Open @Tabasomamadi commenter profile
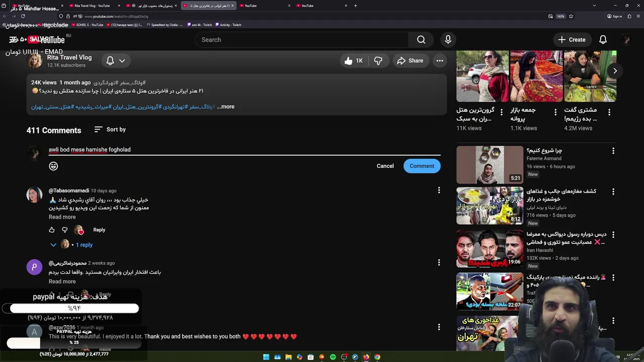 [x=69, y=191]
